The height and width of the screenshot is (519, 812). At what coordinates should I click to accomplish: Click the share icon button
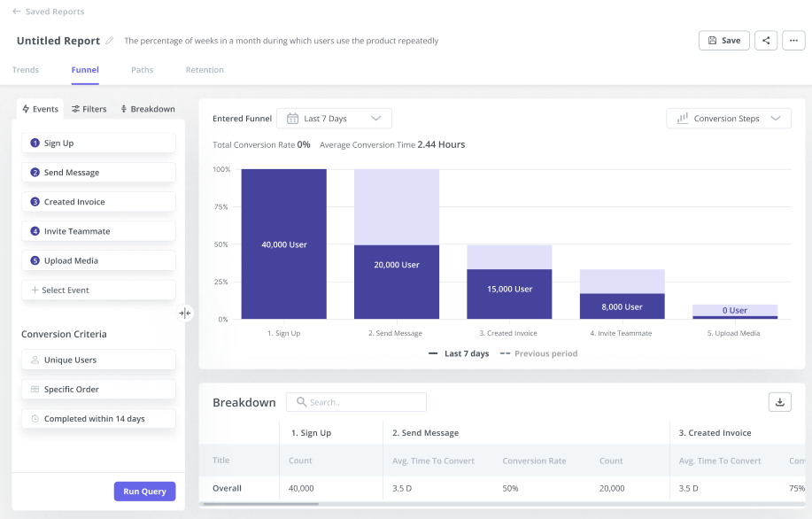pyautogui.click(x=766, y=41)
